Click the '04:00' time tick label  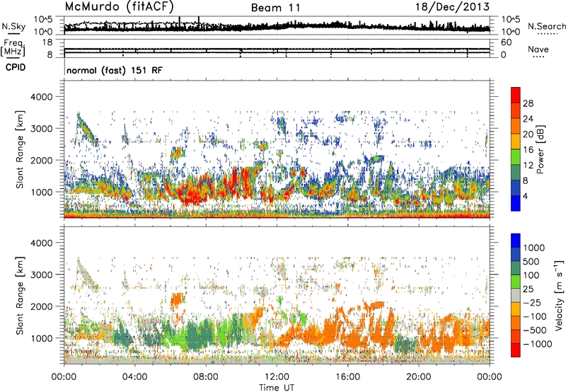click(134, 377)
